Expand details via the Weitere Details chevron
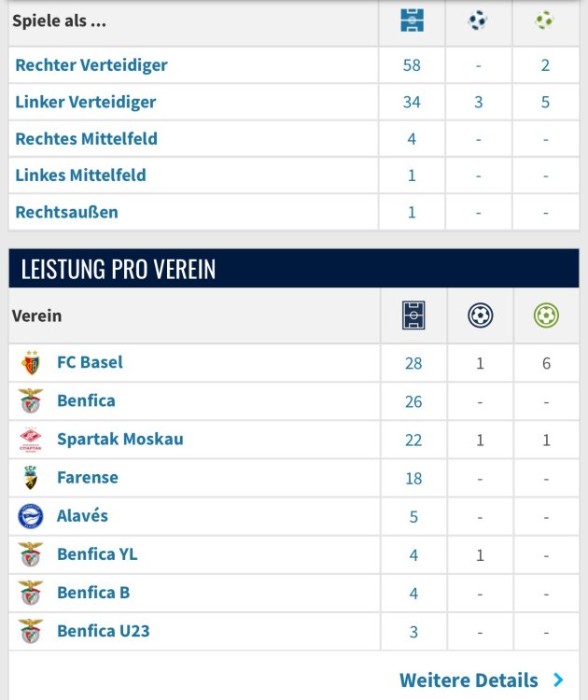Viewport: 588px width, 700px height. click(558, 680)
